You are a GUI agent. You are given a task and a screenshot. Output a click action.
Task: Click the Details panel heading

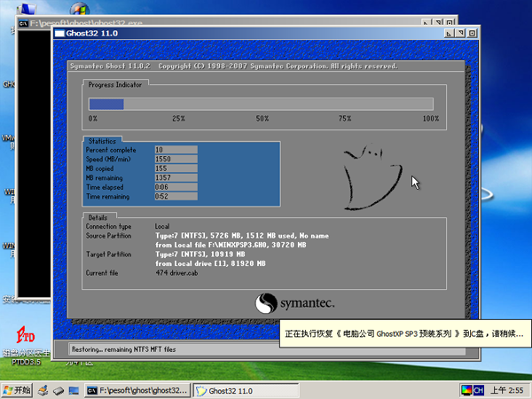click(x=98, y=217)
